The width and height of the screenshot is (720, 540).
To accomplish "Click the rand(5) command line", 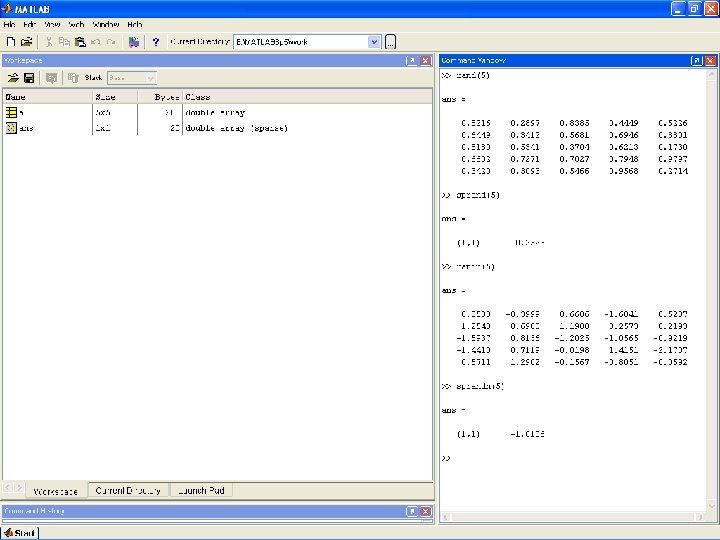I will (466, 75).
